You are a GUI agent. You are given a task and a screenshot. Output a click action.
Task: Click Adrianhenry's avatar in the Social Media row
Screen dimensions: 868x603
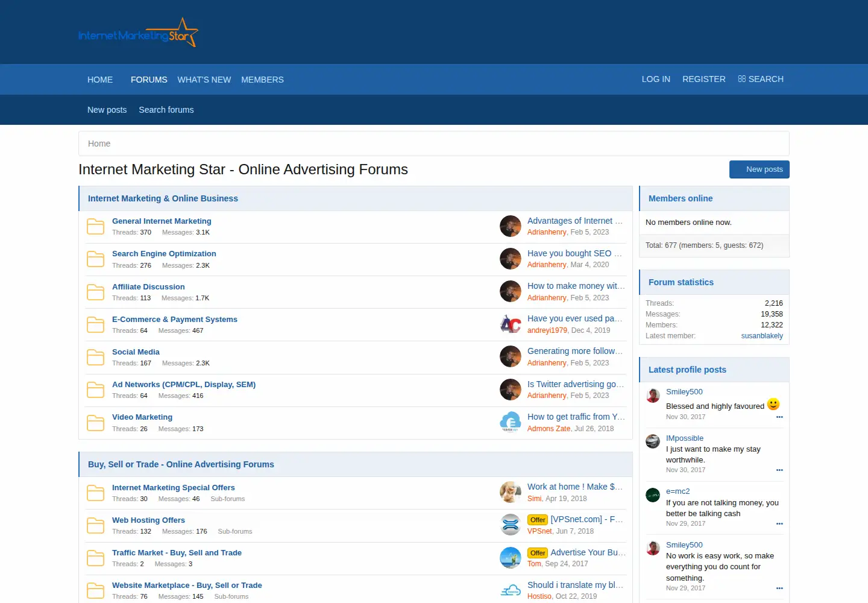511,356
